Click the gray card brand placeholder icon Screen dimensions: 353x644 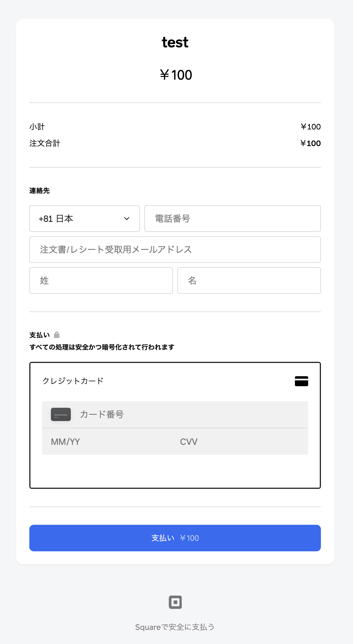pyautogui.click(x=61, y=414)
